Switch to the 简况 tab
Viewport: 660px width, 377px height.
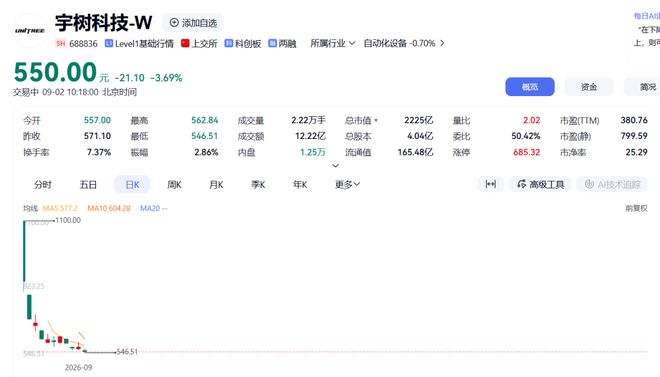point(643,87)
